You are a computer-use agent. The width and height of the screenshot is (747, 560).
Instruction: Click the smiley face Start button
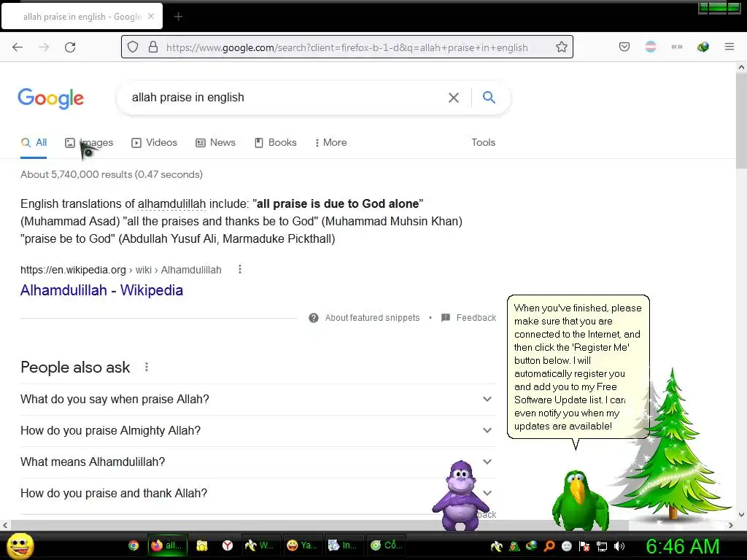[20, 545]
